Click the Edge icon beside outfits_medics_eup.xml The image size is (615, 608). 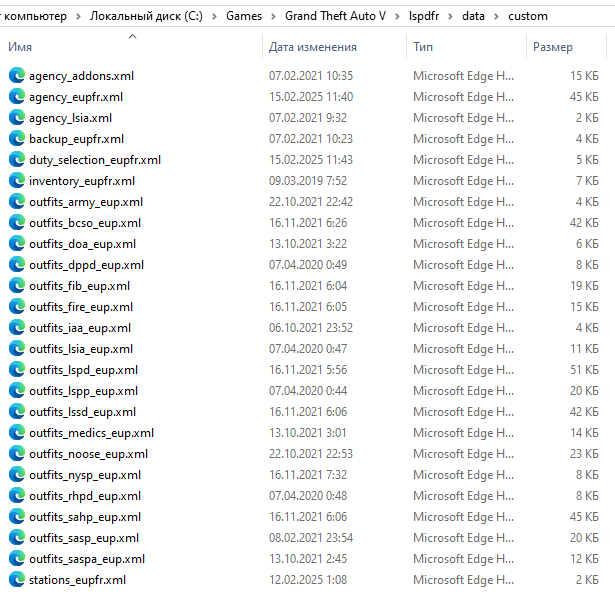(x=17, y=433)
